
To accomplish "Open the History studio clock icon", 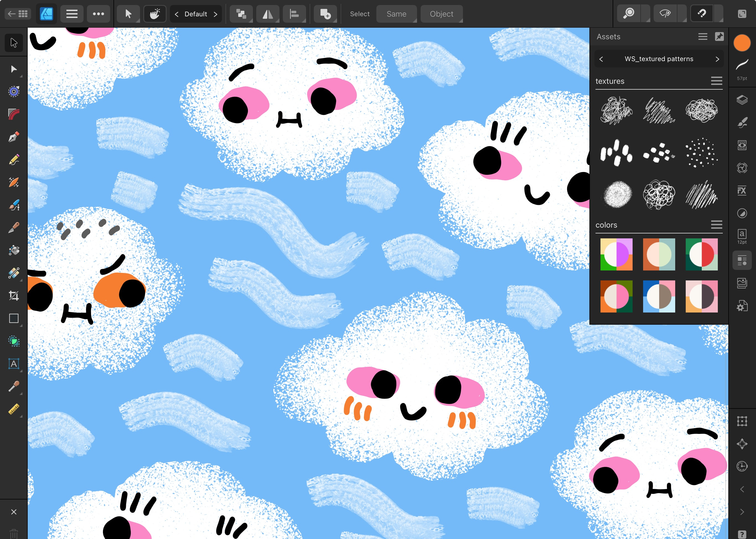I will click(x=742, y=466).
